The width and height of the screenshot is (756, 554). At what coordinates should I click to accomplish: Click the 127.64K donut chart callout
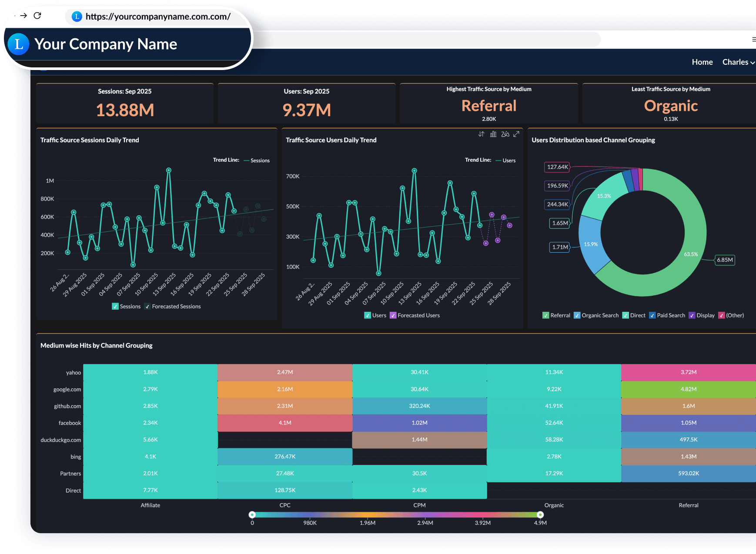pyautogui.click(x=556, y=167)
